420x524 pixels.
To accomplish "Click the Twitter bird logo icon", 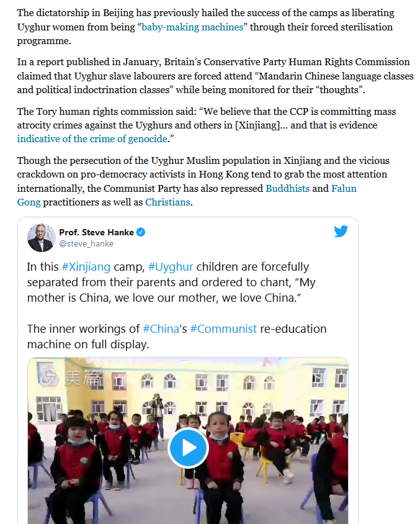I will (341, 231).
